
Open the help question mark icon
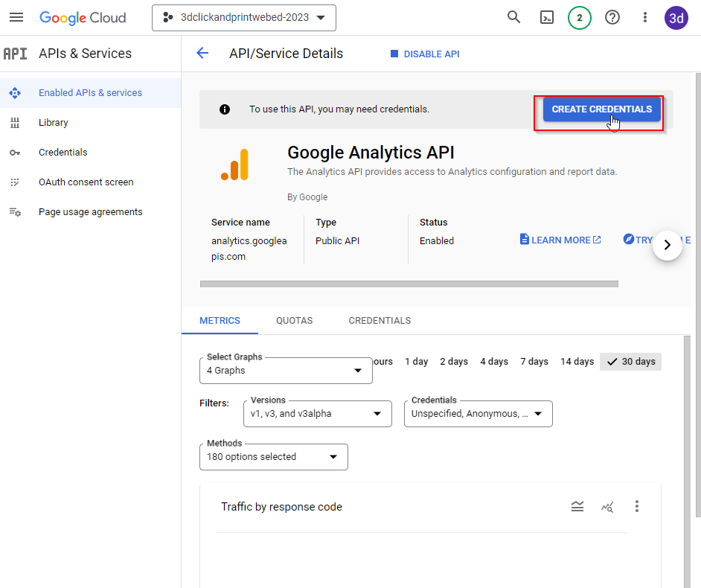(x=612, y=17)
